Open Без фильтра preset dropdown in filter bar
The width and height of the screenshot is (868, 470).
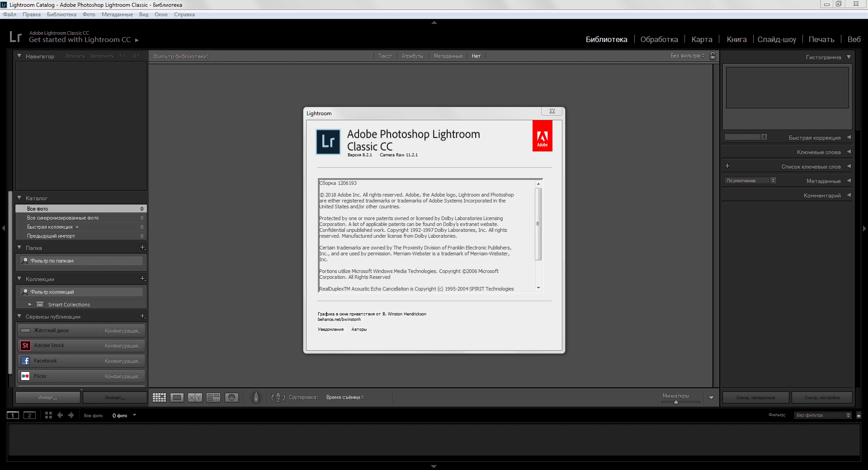688,56
